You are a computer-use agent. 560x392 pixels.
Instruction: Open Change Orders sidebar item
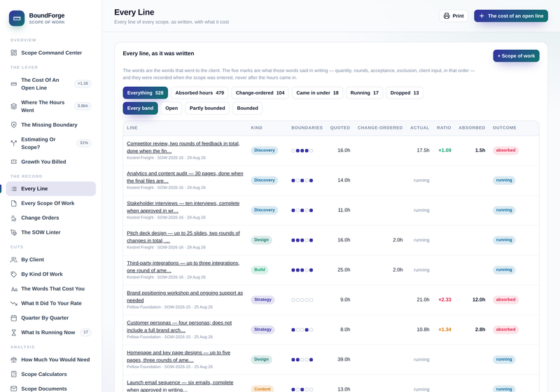pyautogui.click(x=51, y=218)
